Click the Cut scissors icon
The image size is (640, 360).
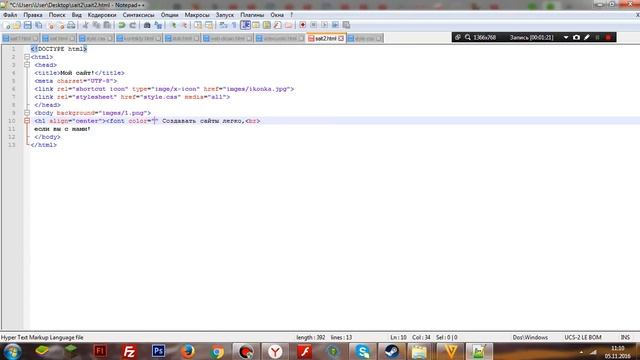click(86, 25)
